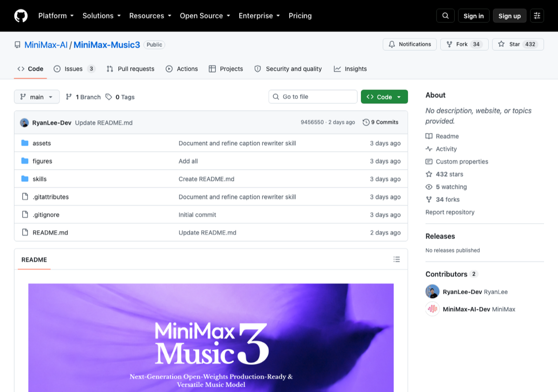Fork the repository with Fork button
This screenshot has width=558, height=392.
pos(464,44)
